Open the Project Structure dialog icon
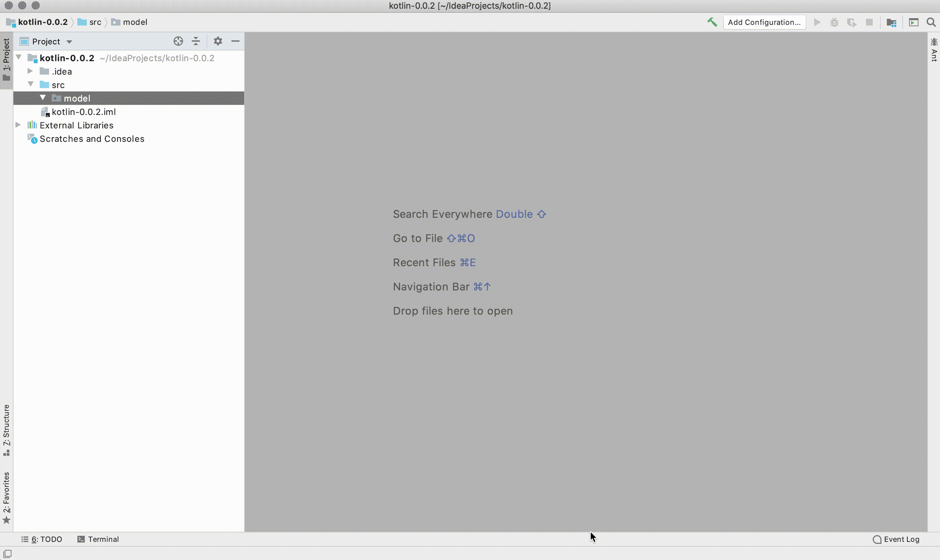This screenshot has width=940, height=560. 892,23
